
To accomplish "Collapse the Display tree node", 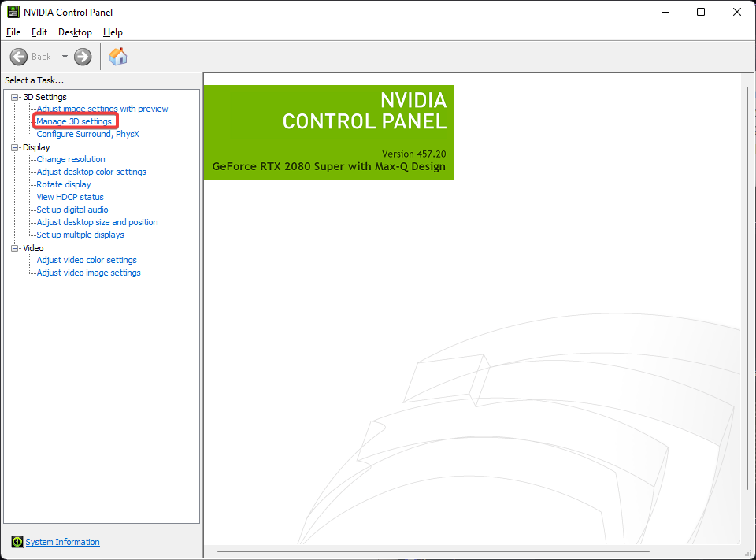I will 14,147.
